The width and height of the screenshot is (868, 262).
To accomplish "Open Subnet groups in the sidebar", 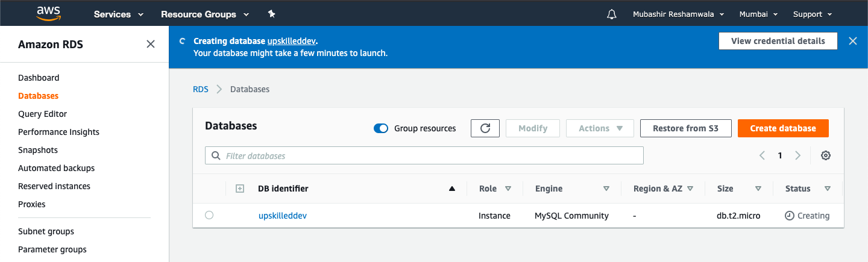I will pos(46,231).
